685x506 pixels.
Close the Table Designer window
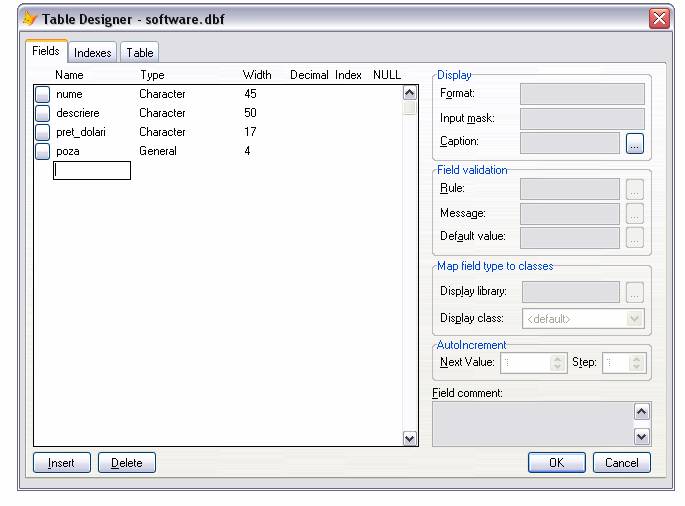point(659,19)
